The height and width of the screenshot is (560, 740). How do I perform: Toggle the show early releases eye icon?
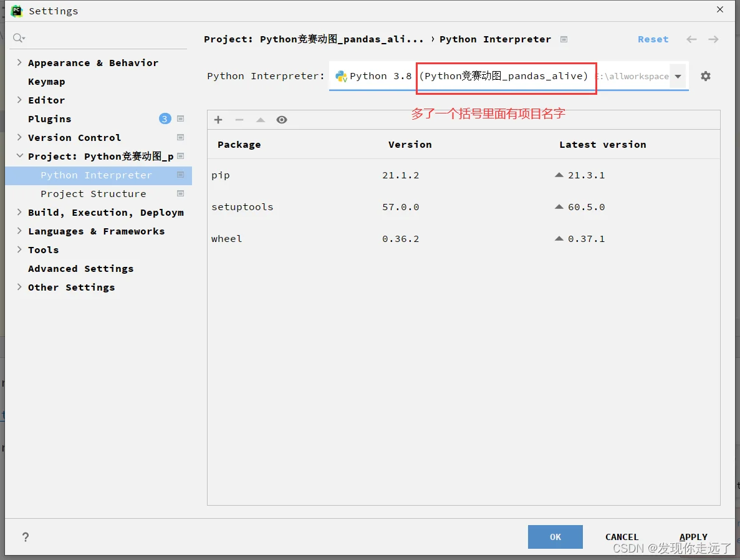pyautogui.click(x=282, y=120)
